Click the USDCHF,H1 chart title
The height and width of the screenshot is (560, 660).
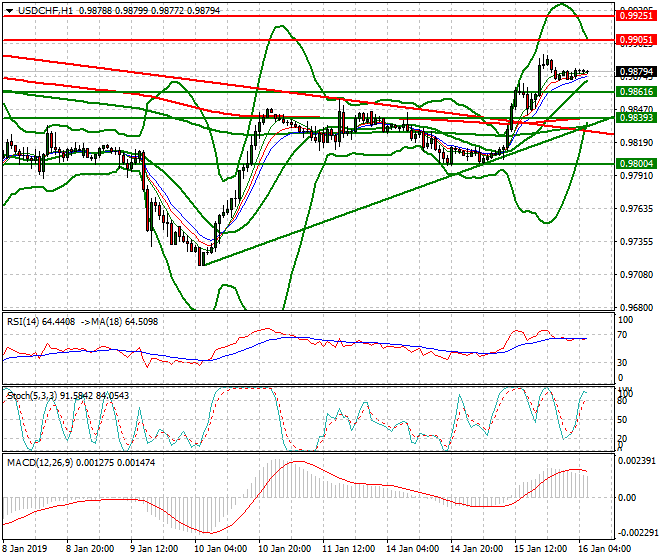point(44,9)
